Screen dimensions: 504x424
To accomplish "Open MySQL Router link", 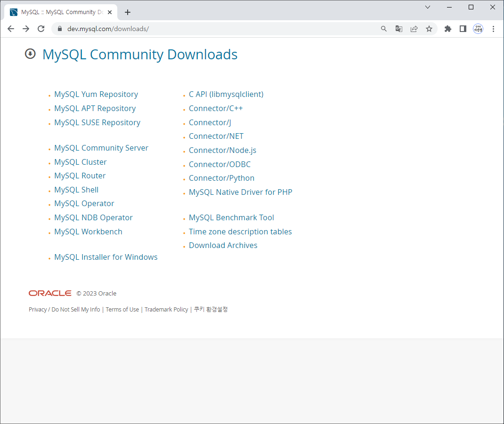I will [80, 176].
